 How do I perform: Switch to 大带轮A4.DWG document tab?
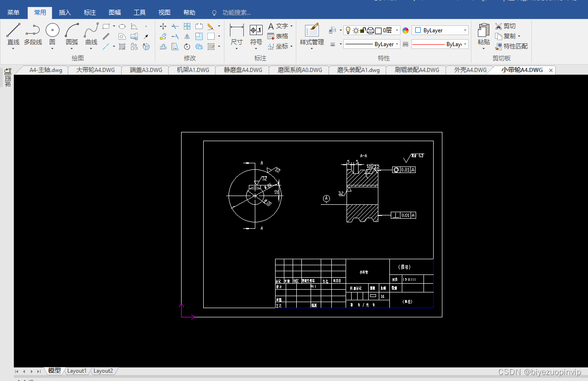(95, 70)
